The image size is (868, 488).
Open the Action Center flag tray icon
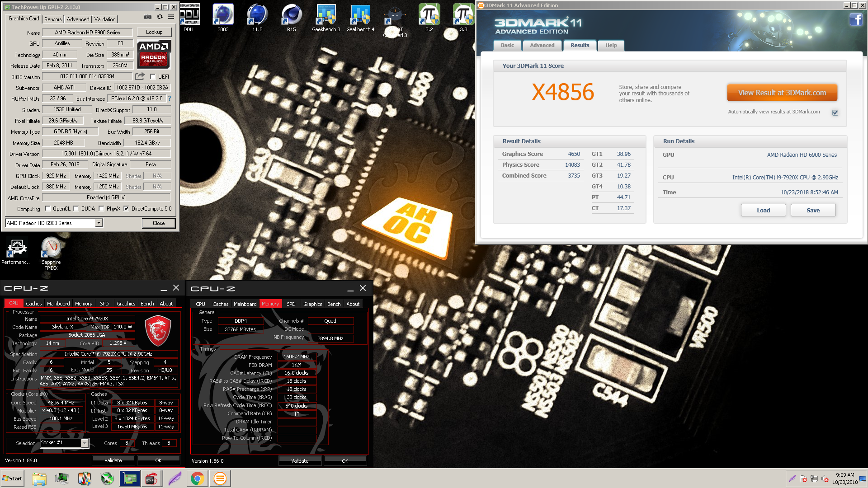[x=803, y=479]
